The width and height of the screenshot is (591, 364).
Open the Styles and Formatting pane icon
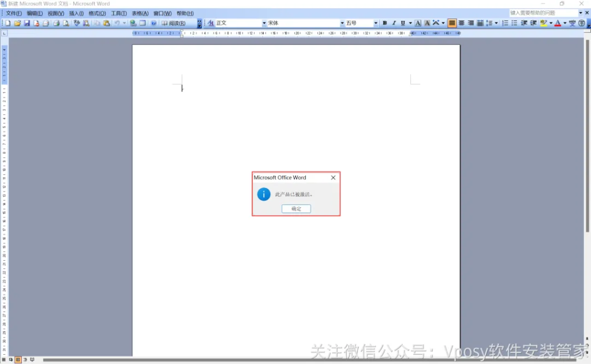[211, 23]
